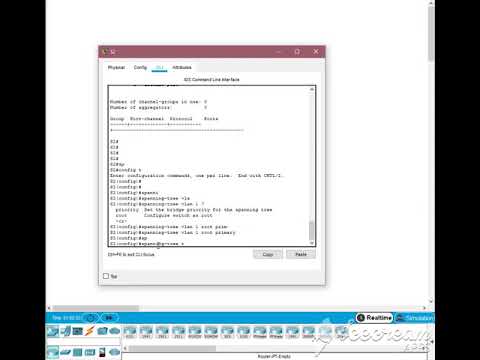Click the 'Number of aggregators' line
Screen dimensions: 480x360
[x=158, y=108]
